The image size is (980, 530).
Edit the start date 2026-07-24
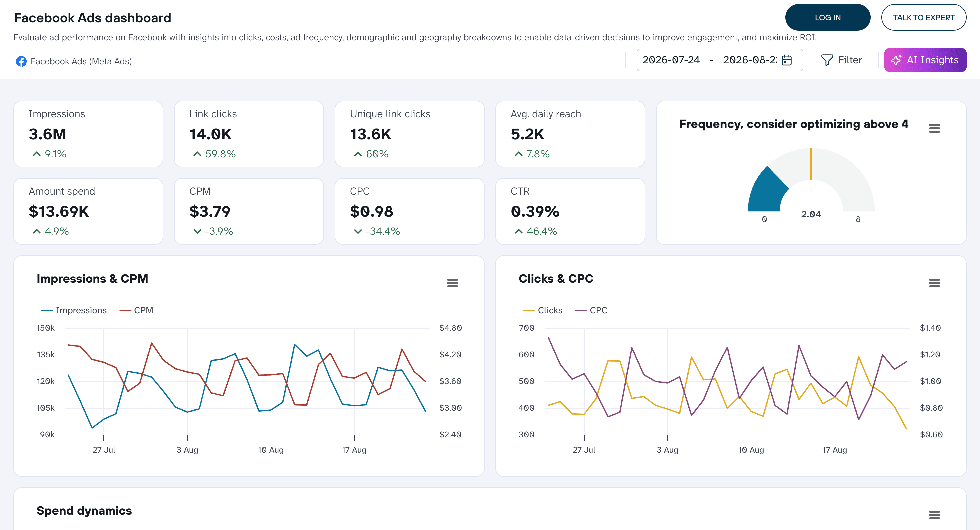pos(671,60)
